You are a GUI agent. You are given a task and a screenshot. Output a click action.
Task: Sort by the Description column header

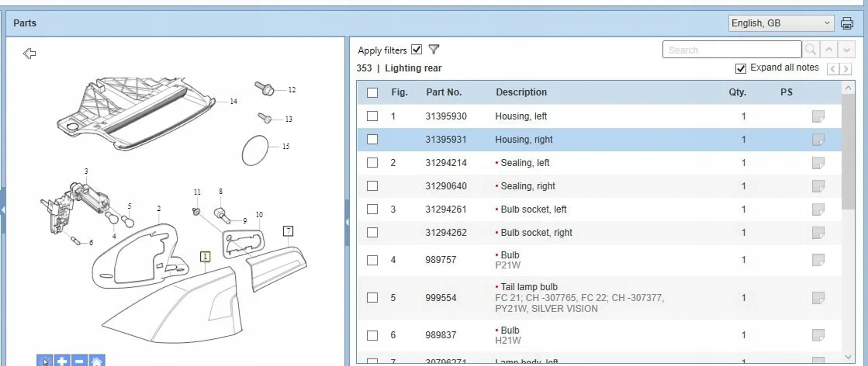(521, 92)
